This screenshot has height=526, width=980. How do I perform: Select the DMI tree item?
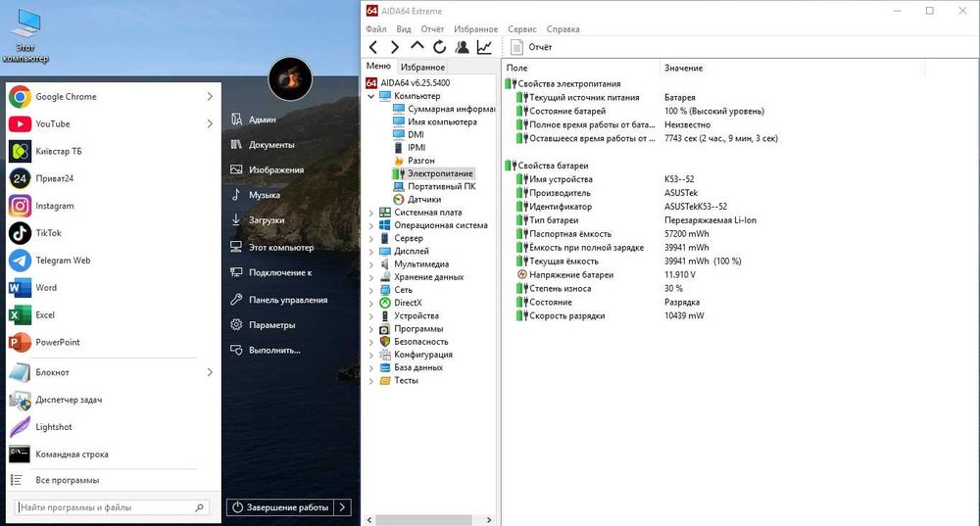click(408, 135)
